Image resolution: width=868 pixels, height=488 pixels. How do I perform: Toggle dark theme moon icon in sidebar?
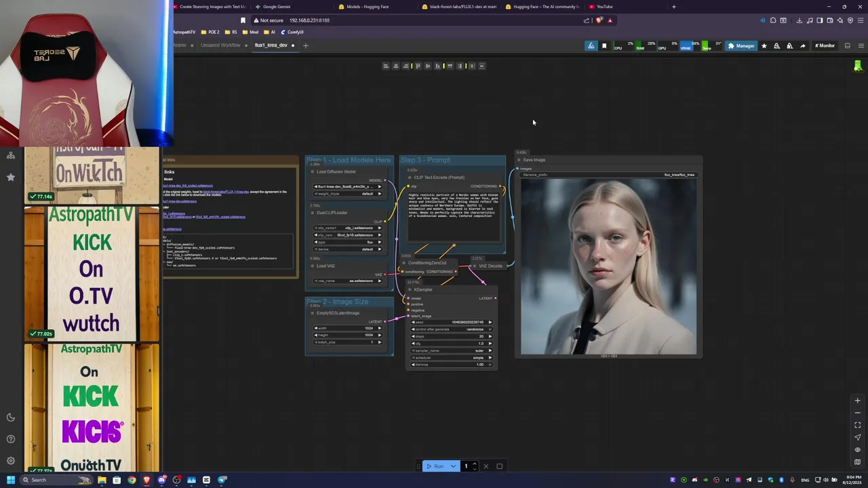tap(10, 418)
